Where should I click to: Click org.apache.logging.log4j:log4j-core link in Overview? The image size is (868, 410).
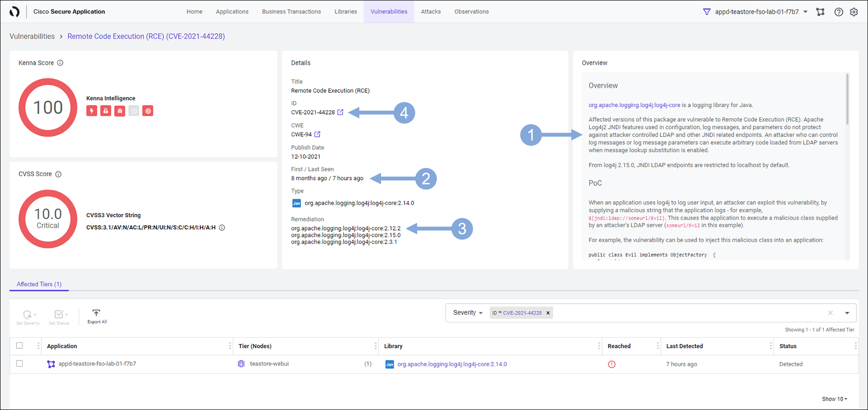click(634, 105)
